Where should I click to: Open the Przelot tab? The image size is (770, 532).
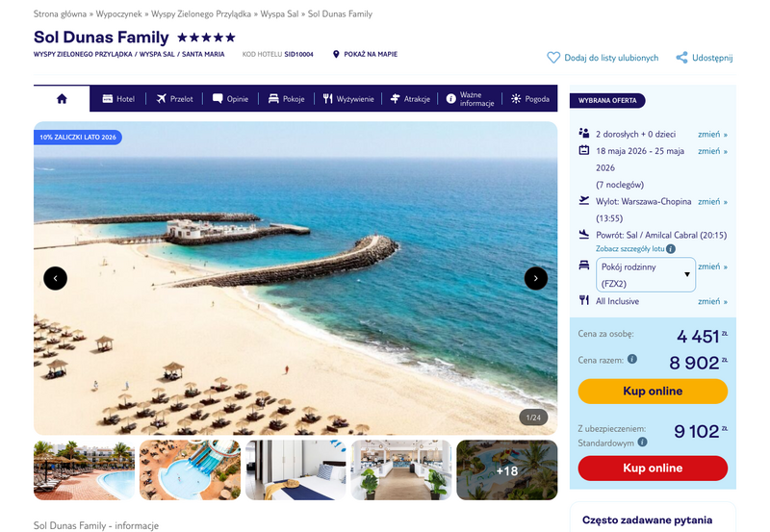click(175, 99)
